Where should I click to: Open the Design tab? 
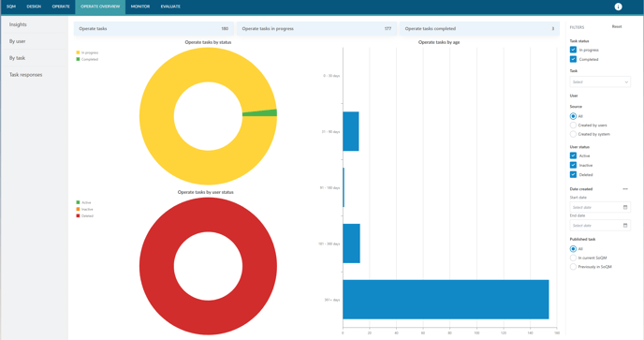coord(34,7)
